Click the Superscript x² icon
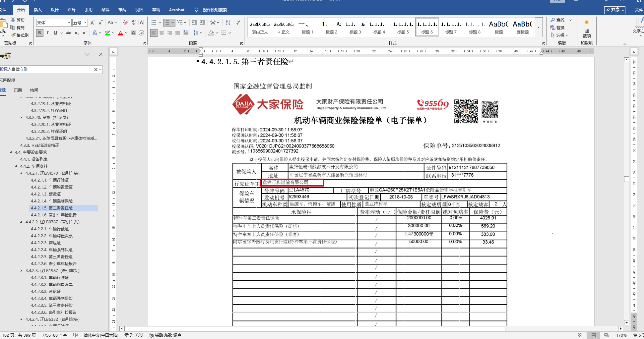Viewport: 644px width, 339px height. pos(85,33)
